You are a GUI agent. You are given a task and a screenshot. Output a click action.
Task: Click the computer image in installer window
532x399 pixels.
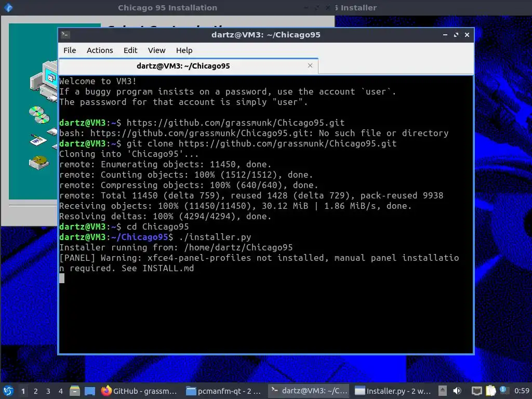pos(44,81)
